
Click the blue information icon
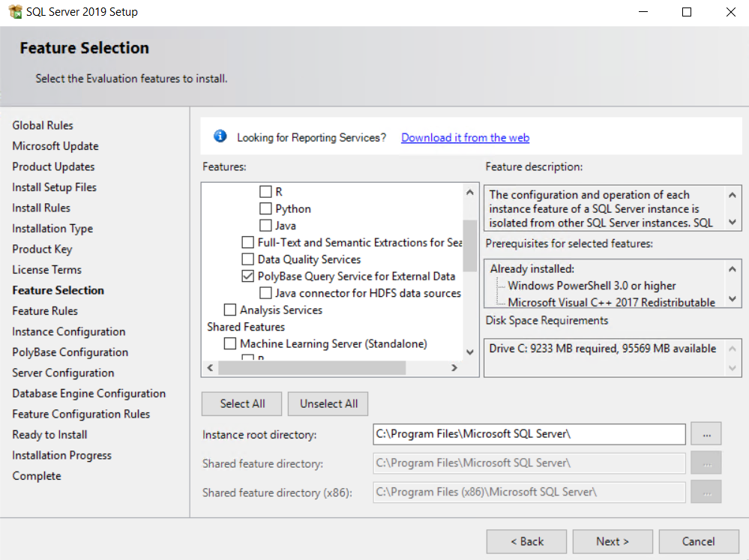[220, 136]
